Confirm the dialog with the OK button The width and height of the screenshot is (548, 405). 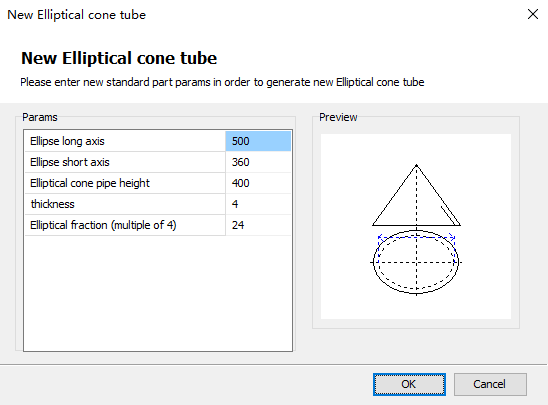click(409, 384)
